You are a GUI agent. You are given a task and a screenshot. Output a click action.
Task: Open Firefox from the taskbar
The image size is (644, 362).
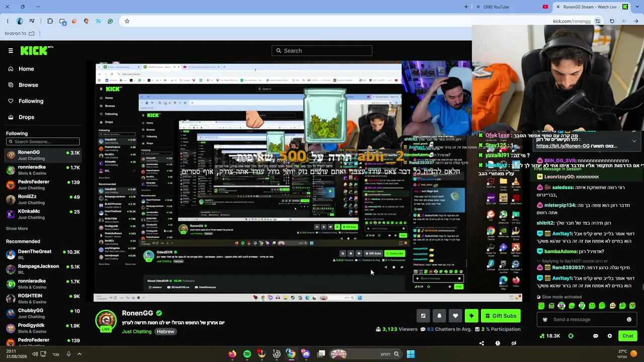tap(232, 354)
